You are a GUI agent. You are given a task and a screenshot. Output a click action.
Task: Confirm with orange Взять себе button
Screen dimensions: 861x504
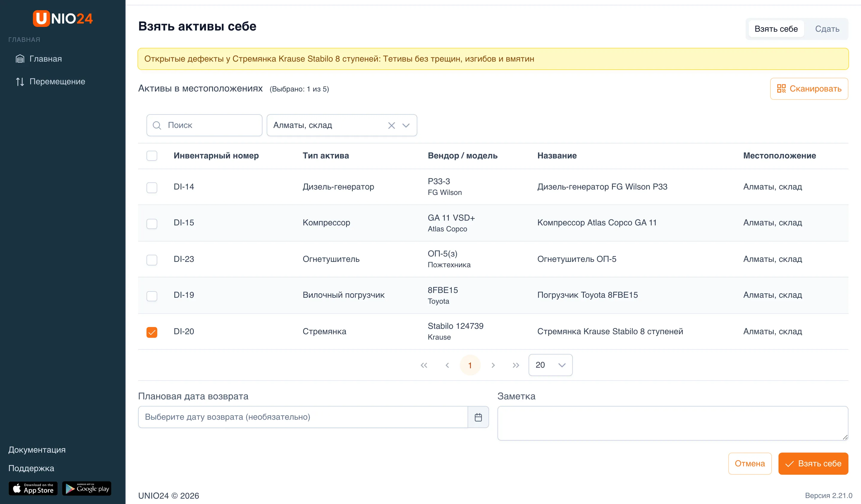(813, 464)
